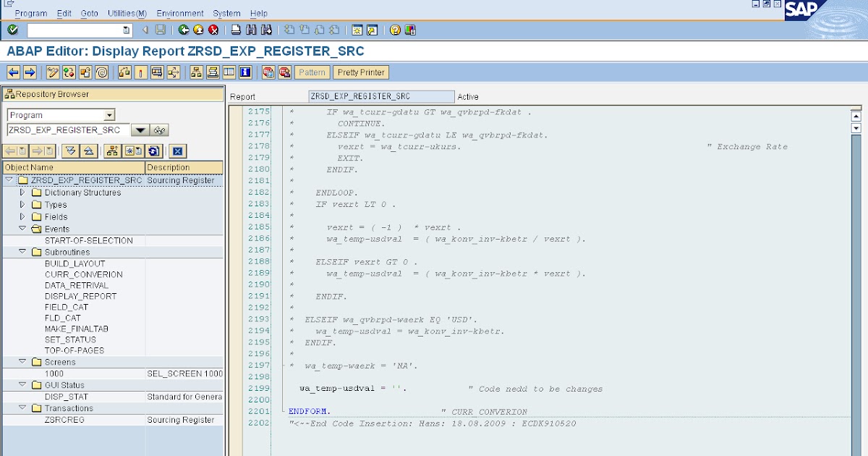Screen dimensions: 868x456
Task: Open the Edit menu
Action: [64, 13]
